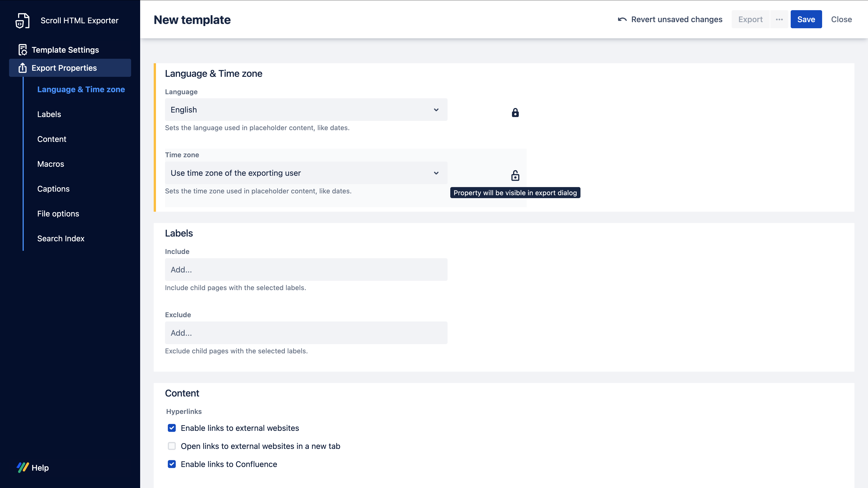The height and width of the screenshot is (488, 868).
Task: Click the Include labels Add field
Action: point(306,270)
